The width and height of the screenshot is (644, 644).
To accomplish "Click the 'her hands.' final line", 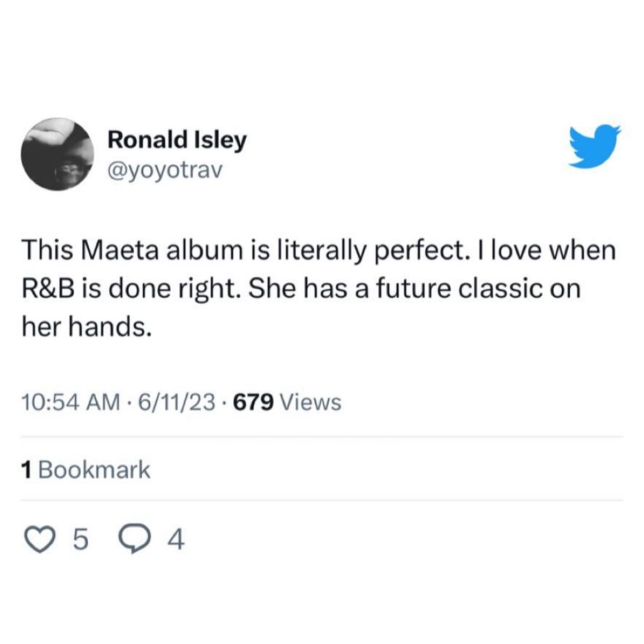I will point(87,327).
